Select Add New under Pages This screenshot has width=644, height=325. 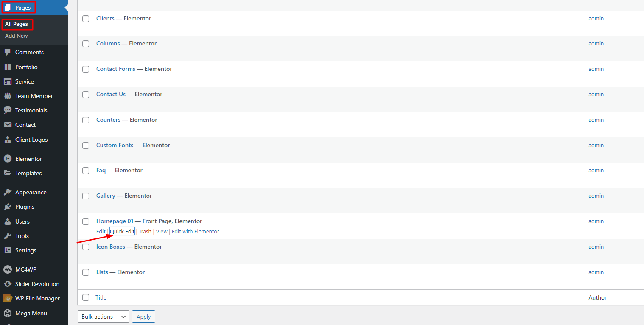click(17, 36)
